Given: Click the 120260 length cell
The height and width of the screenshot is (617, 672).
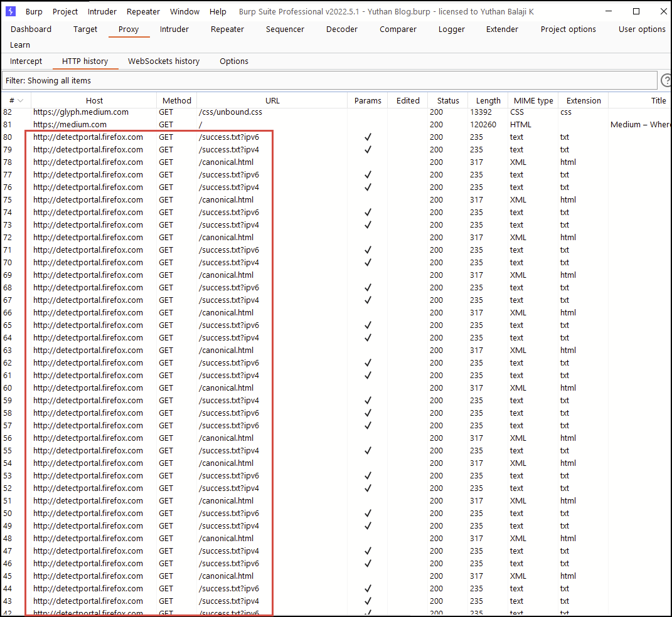Looking at the screenshot, I should pyautogui.click(x=483, y=125).
